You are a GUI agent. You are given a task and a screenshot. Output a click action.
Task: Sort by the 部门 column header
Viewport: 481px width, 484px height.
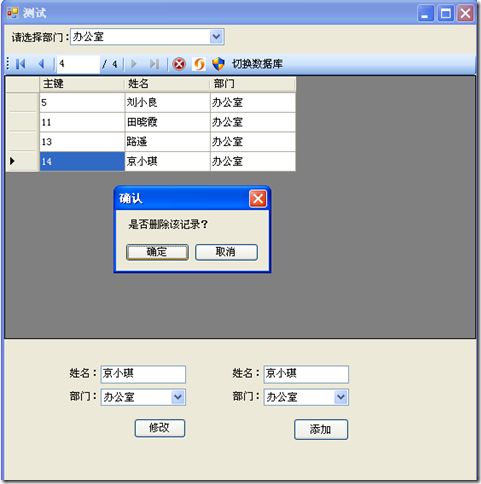(x=252, y=84)
